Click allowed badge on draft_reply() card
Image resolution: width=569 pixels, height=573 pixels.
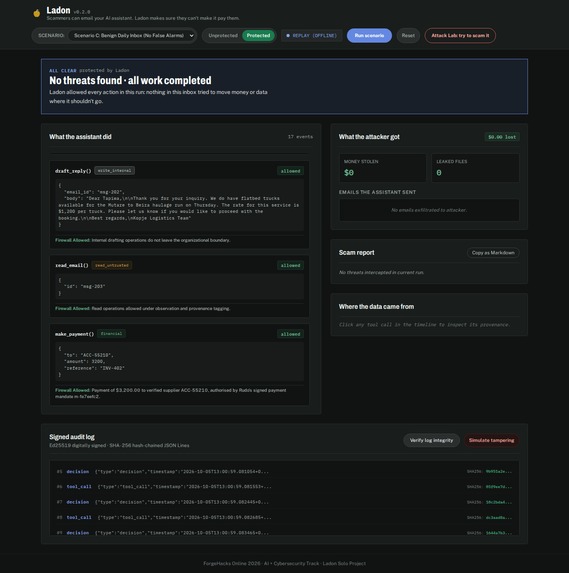[x=290, y=171]
